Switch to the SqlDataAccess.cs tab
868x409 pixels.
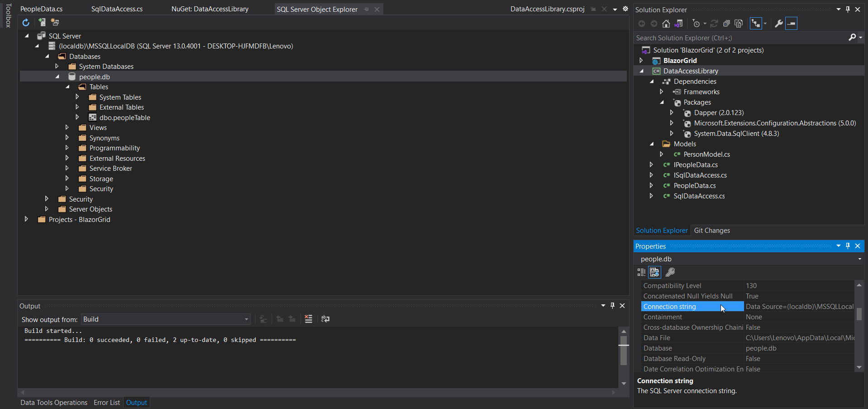pos(117,9)
